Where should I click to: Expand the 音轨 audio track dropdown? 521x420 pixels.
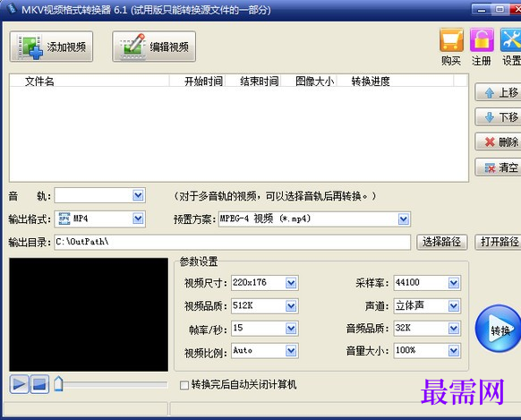click(138, 195)
